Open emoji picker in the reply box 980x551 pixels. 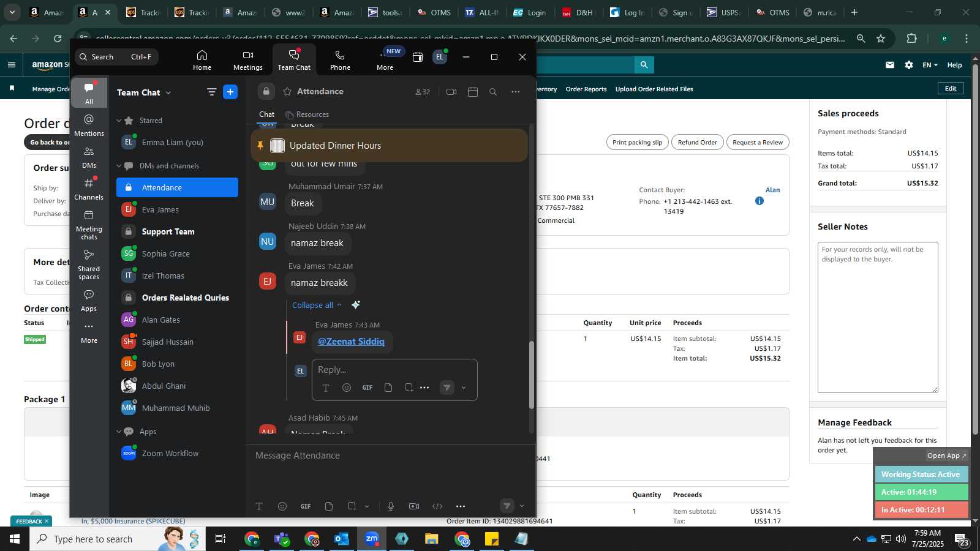point(347,388)
